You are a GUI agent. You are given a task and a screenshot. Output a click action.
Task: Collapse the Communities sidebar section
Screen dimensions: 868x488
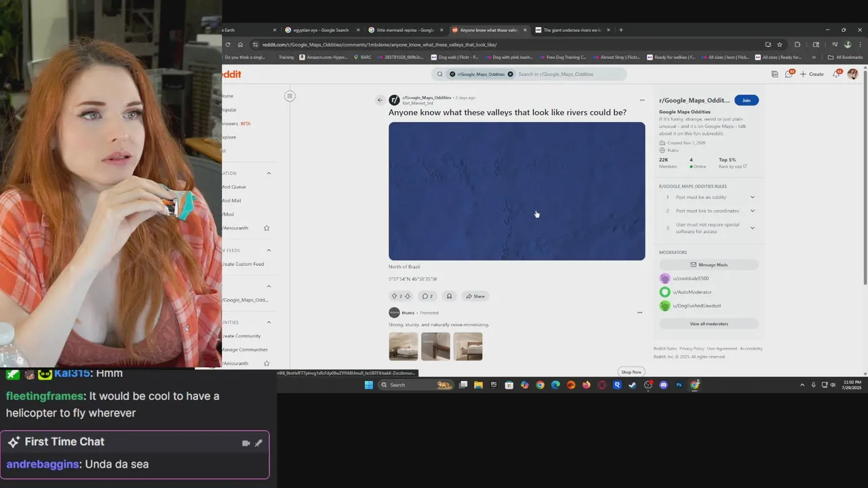point(269,322)
